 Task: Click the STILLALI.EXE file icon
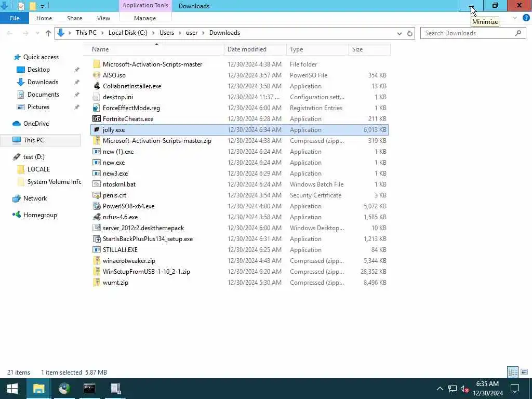tap(97, 250)
